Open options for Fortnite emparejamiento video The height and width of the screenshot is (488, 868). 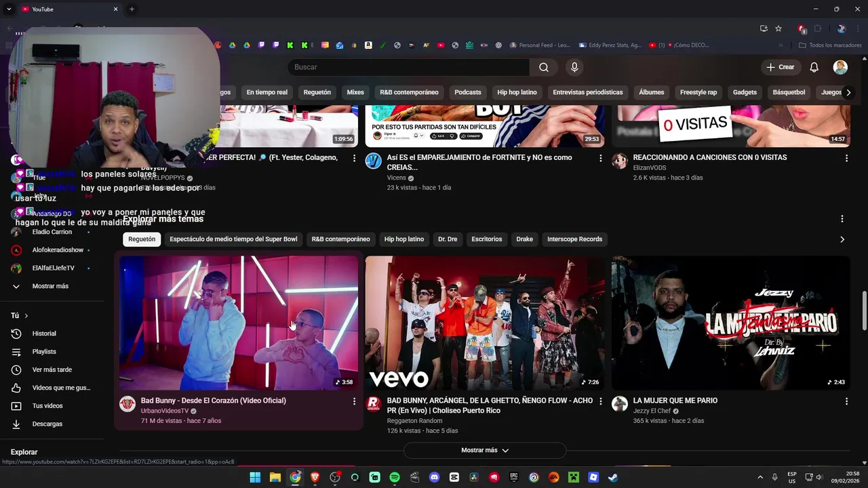tap(600, 158)
